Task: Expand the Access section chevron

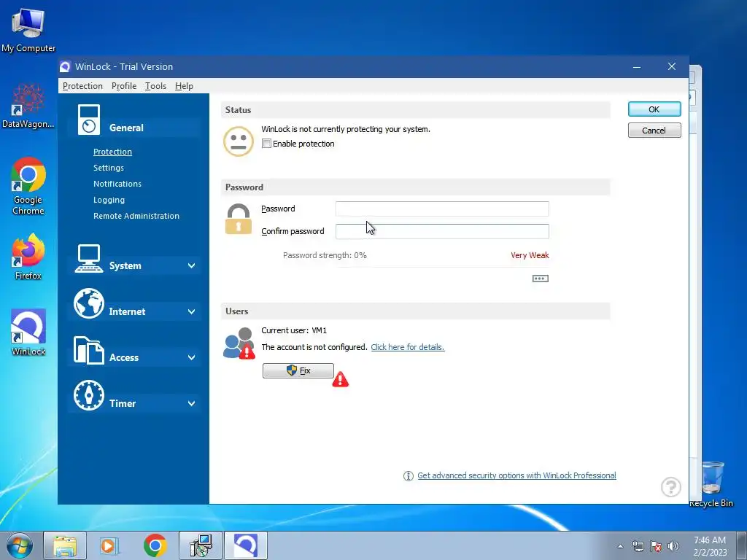Action: coord(191,357)
